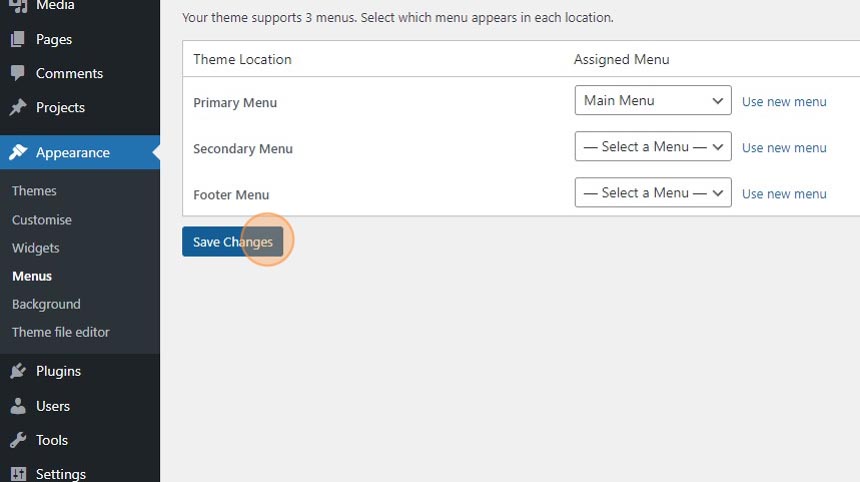Open the Secondary Menu select dropdown

point(653,147)
